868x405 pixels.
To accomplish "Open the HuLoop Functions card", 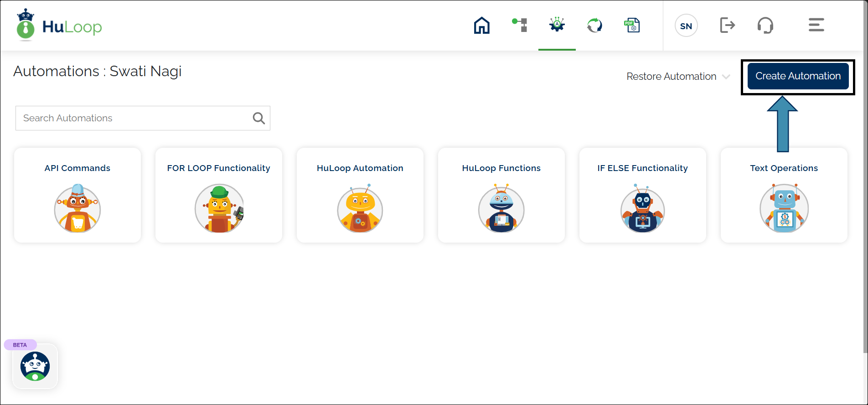I will point(501,195).
